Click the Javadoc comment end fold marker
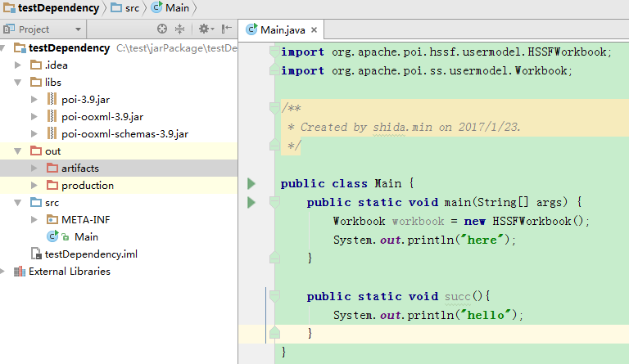Image resolution: width=629 pixels, height=364 pixels. click(x=274, y=145)
